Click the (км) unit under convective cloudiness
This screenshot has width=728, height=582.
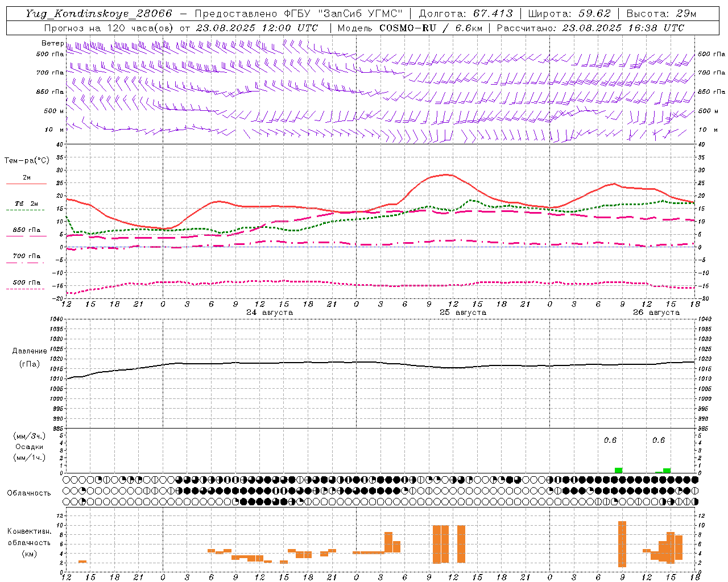pyautogui.click(x=30, y=554)
